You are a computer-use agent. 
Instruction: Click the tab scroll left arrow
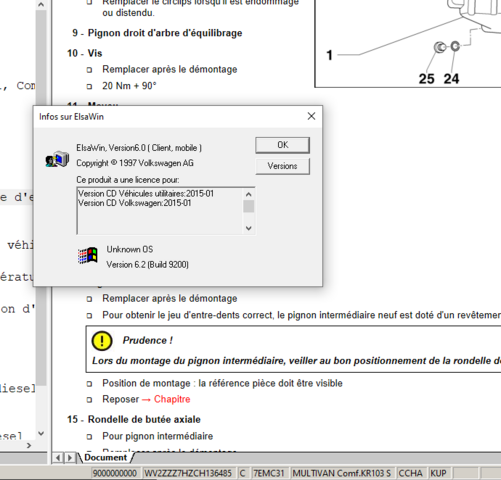(58, 458)
